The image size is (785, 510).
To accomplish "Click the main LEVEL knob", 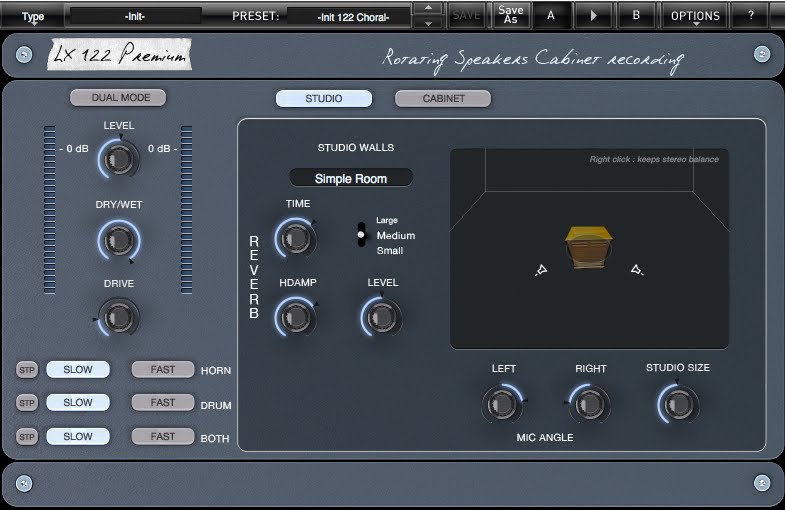I will (x=119, y=159).
